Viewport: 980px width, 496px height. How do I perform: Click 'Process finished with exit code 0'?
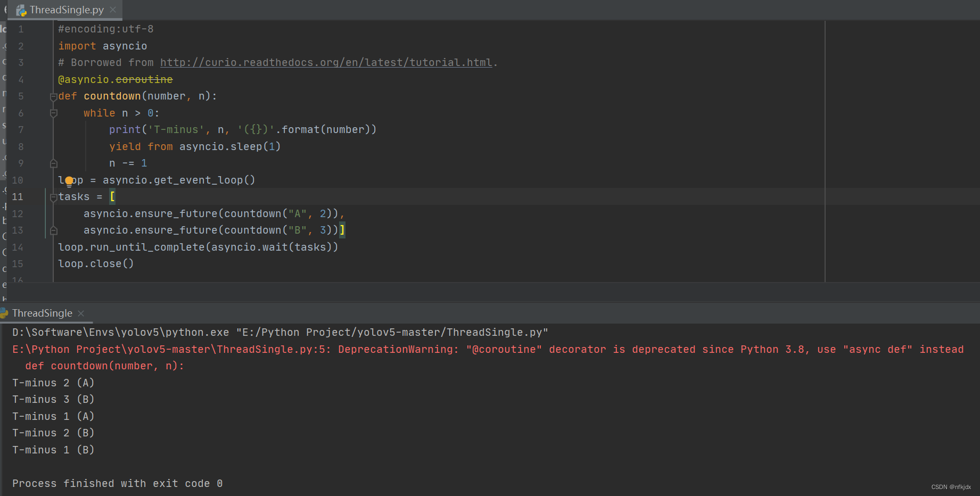pyautogui.click(x=118, y=484)
